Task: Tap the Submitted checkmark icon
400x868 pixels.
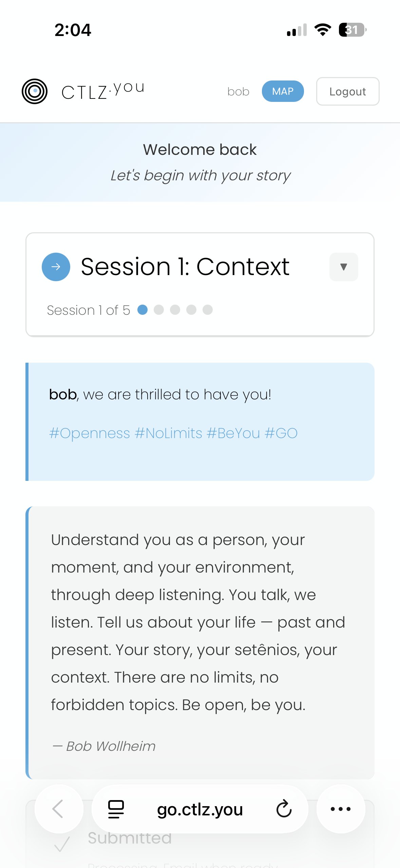Action: pos(62,844)
